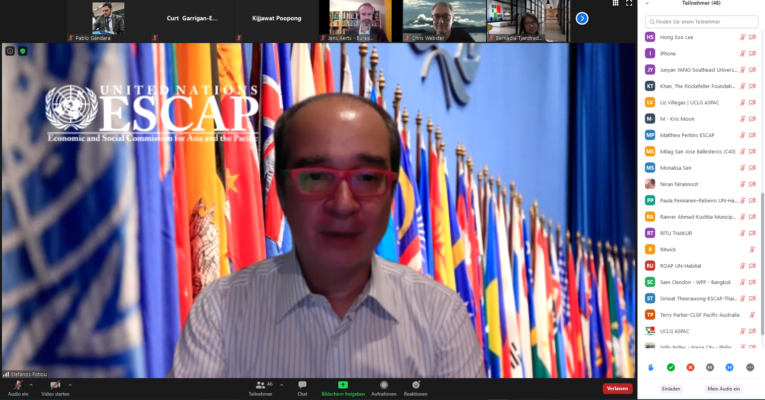
Task: Show next video thumbnails with blue arrow
Action: (x=582, y=19)
